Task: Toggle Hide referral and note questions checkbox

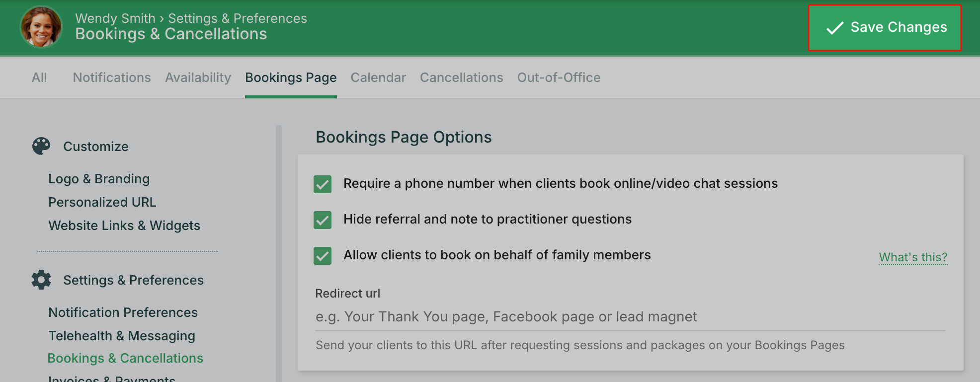Action: [323, 220]
